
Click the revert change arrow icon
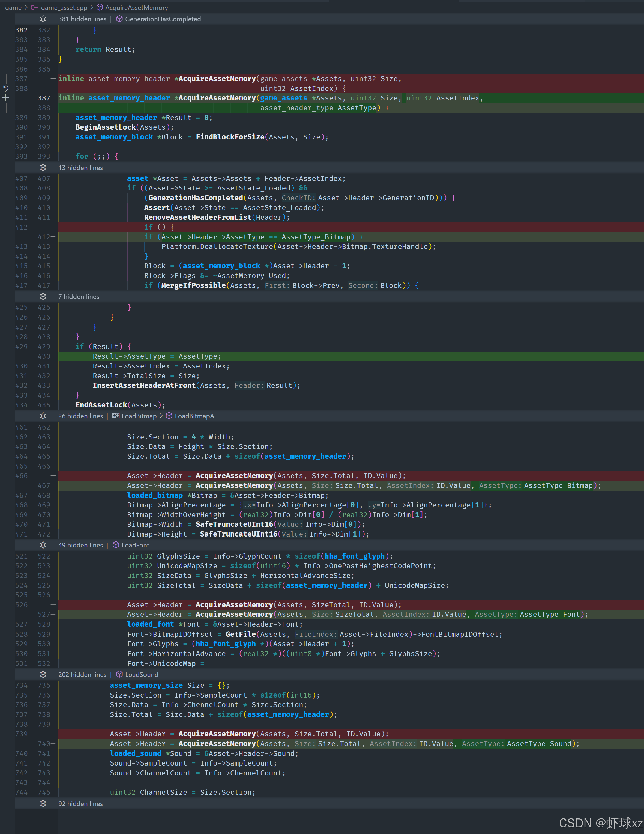point(6,89)
